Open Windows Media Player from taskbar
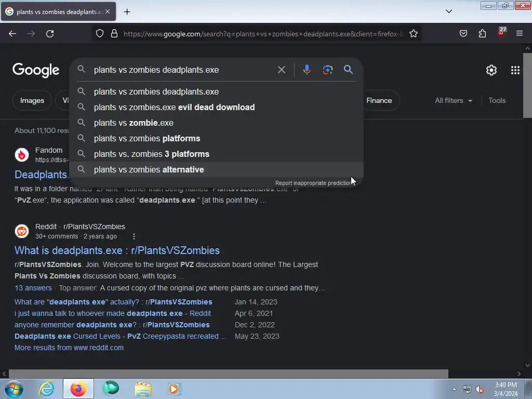Image resolution: width=532 pixels, height=399 pixels. coord(175,389)
